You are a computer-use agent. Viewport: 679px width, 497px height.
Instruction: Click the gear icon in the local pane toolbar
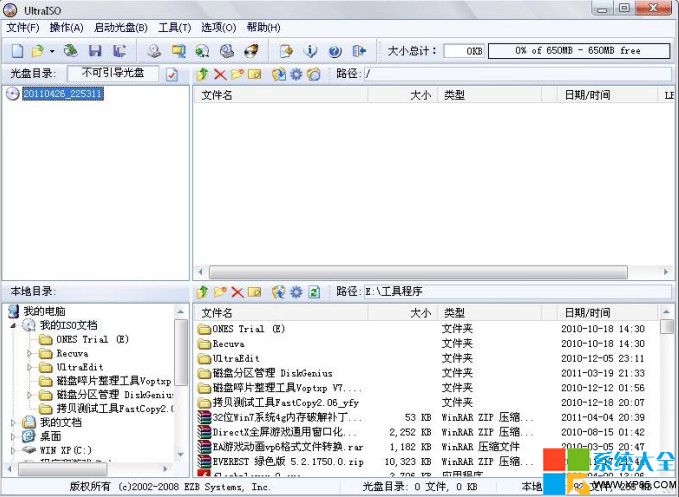coord(296,292)
